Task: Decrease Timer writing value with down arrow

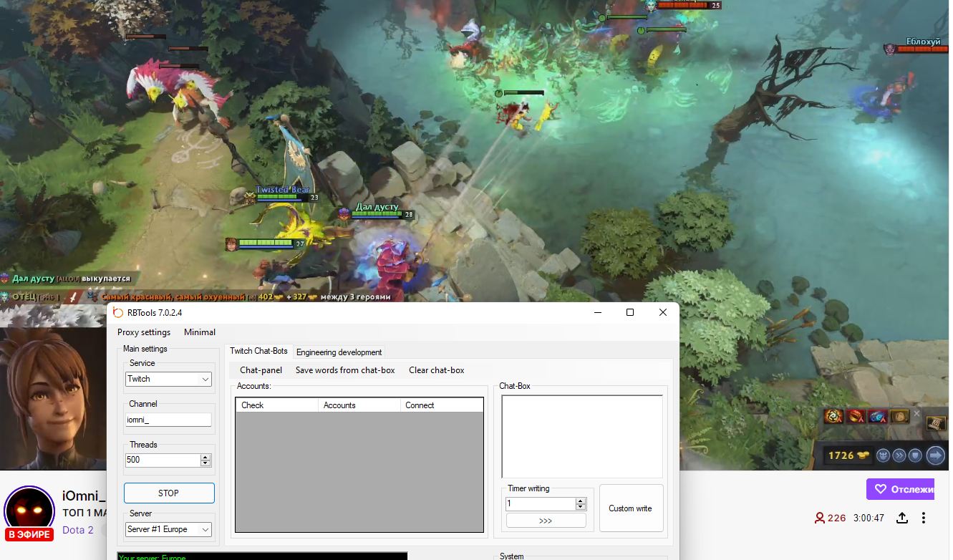Action: click(x=581, y=507)
